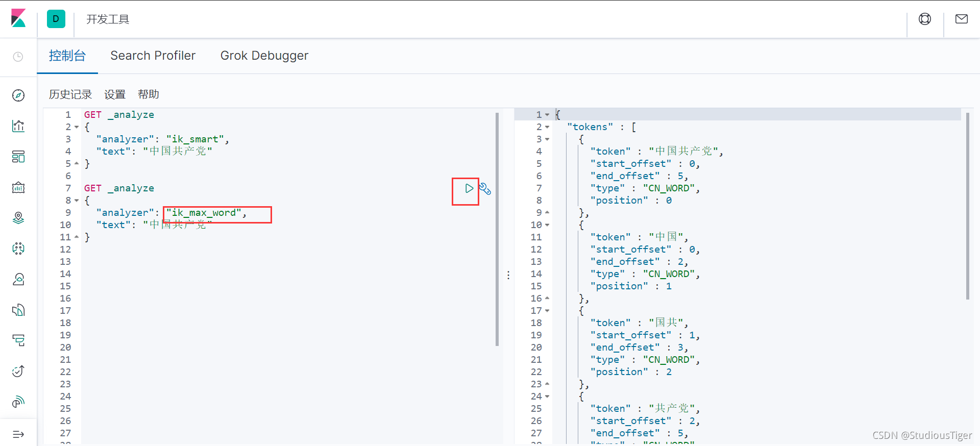The height and width of the screenshot is (446, 980).
Task: Collapse output token object at line 17
Action: pos(547,311)
